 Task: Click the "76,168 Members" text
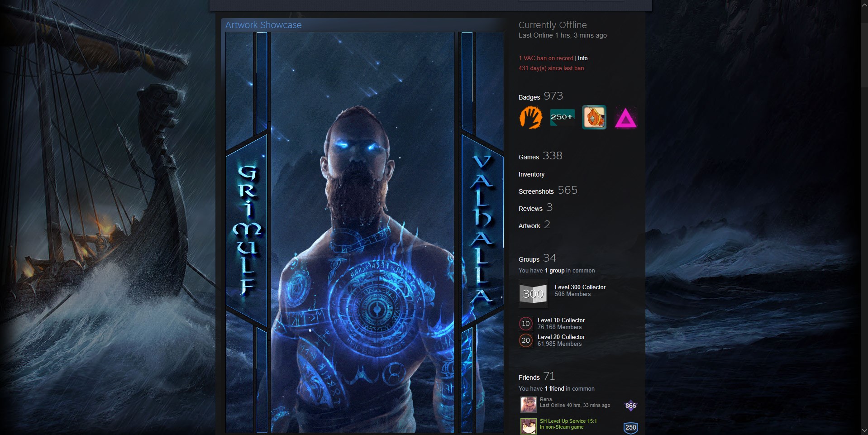559,327
